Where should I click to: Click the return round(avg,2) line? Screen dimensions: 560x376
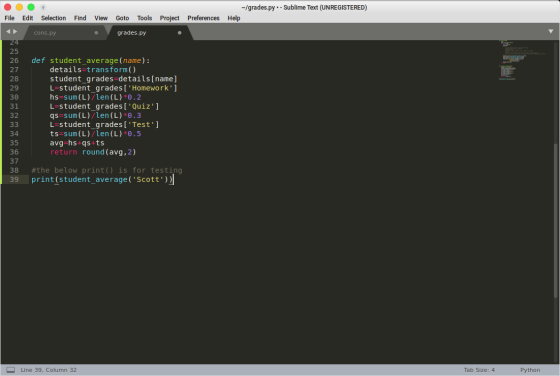93,152
